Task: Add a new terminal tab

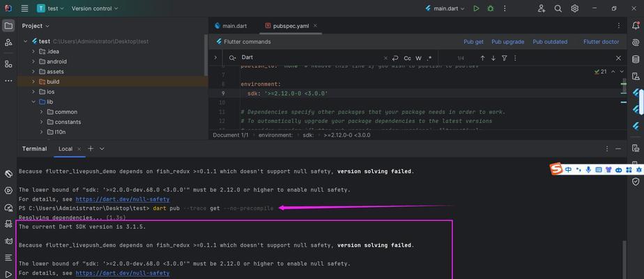Action: click(x=91, y=149)
